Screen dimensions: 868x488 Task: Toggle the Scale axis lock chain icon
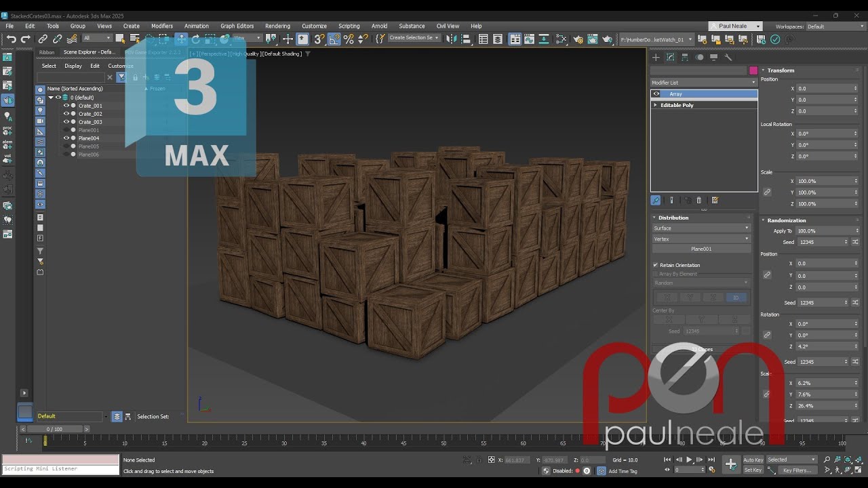coord(767,192)
